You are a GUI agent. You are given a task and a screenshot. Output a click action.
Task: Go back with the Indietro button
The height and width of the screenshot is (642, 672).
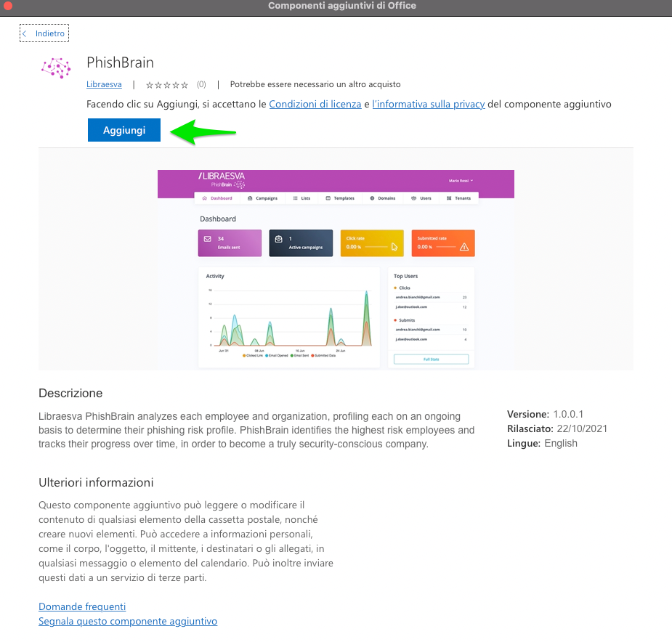click(x=44, y=33)
